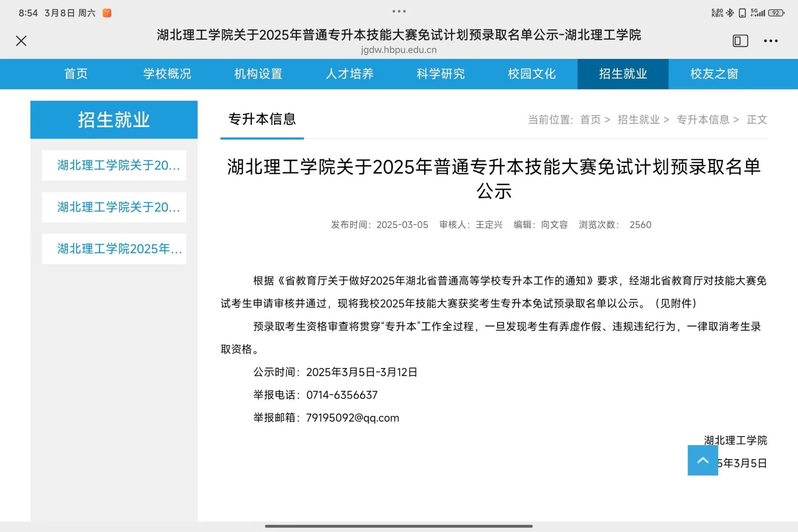Open the 校友之窗 navigation item
Screen dimensions: 798x532
[714, 74]
